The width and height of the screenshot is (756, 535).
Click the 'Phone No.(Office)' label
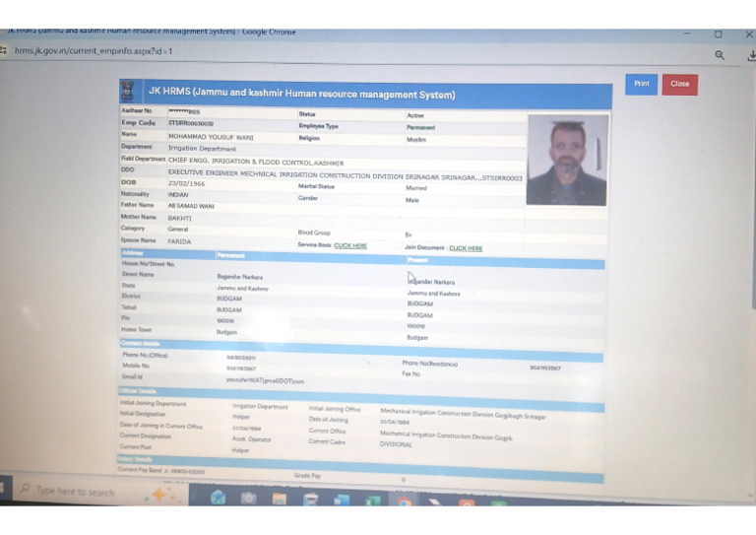click(x=145, y=356)
